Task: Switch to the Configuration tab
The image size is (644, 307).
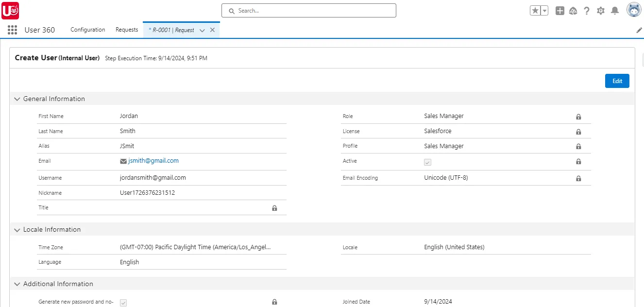Action: pos(87,30)
